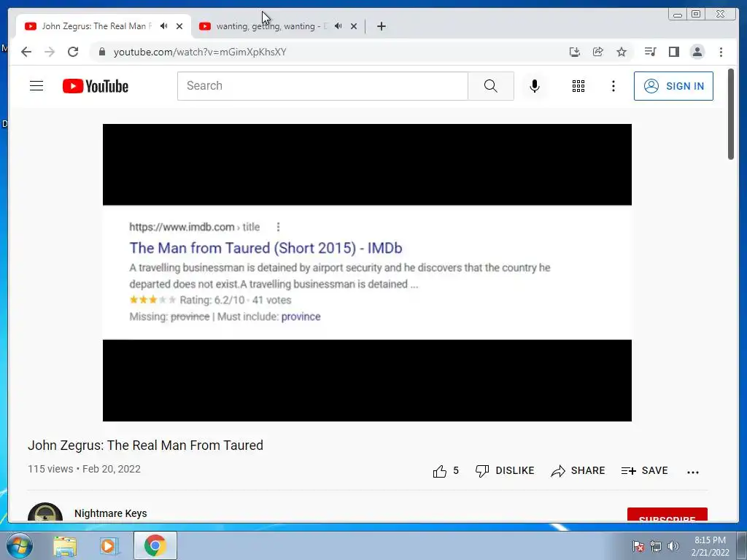Open Chrome three-dot menu
This screenshot has height=560, width=747.
pyautogui.click(x=721, y=52)
